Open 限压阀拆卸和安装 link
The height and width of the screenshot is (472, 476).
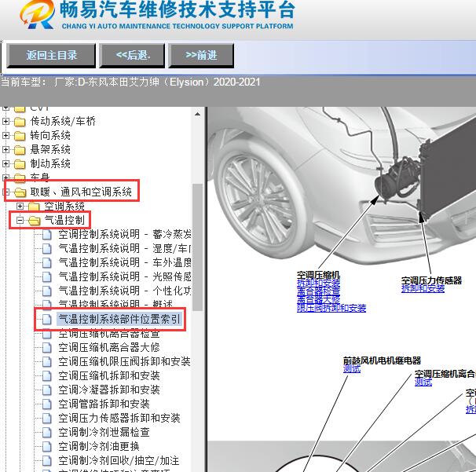331,309
